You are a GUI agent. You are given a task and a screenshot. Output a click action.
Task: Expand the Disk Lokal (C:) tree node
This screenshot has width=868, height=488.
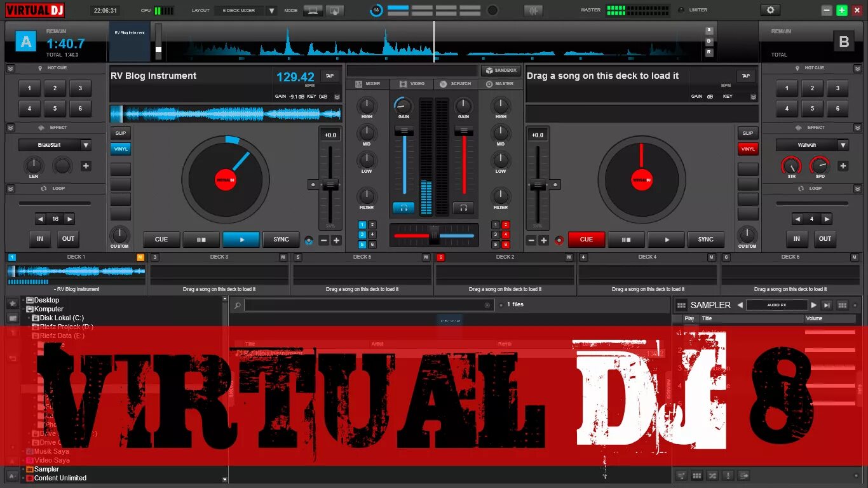(29, 318)
